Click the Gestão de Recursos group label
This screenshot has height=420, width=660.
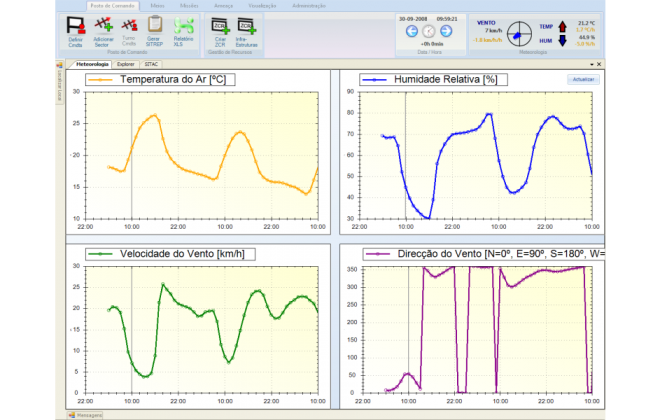pos(230,52)
